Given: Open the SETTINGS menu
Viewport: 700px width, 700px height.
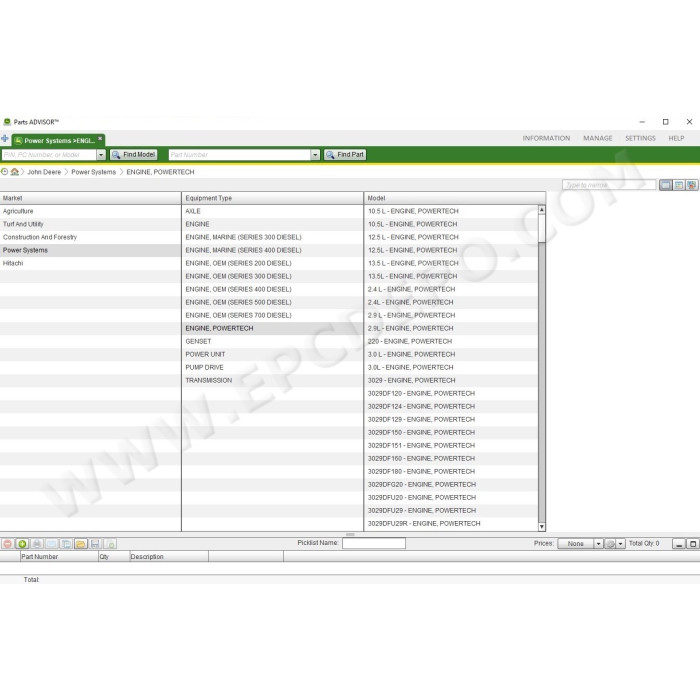Looking at the screenshot, I should 640,138.
